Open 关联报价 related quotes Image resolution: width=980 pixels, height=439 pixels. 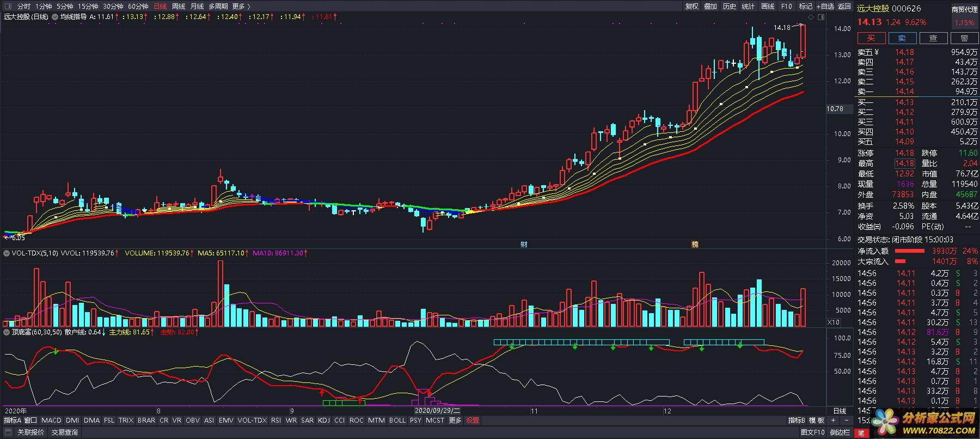[31, 432]
